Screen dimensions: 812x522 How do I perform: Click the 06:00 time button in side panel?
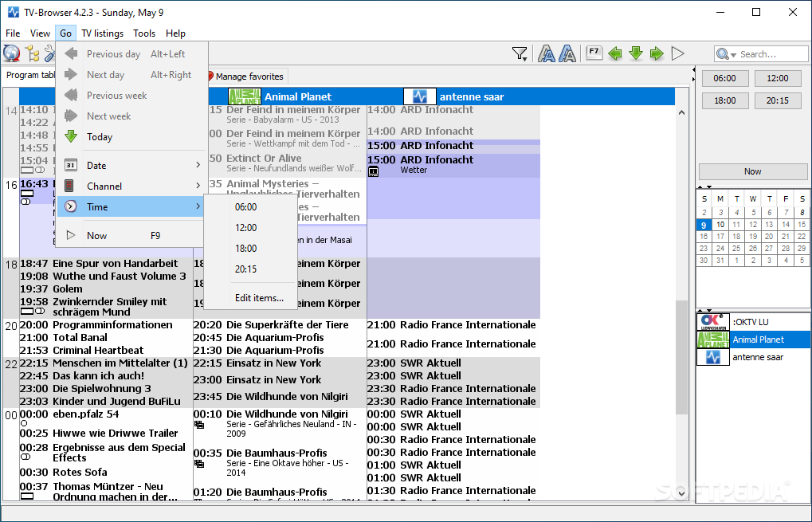724,78
